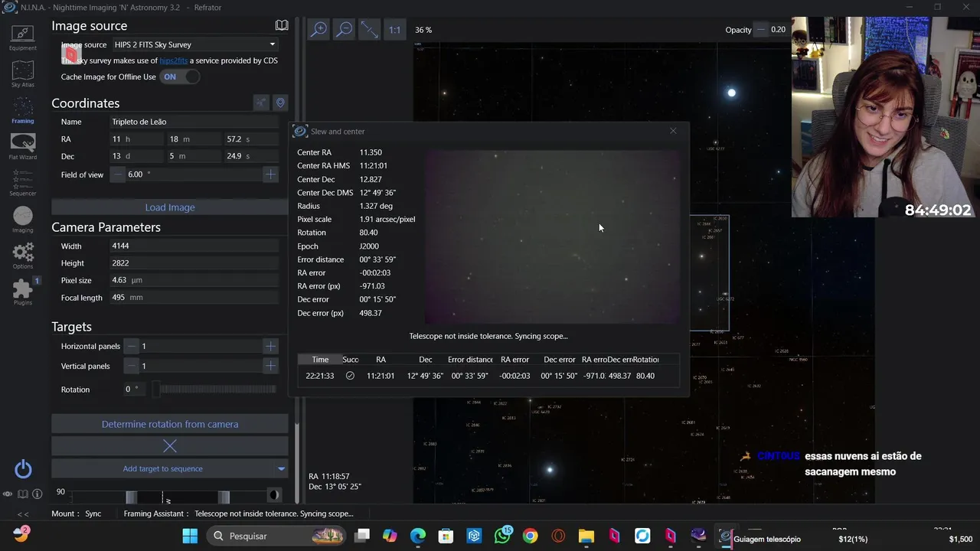
Task: Open documentation book icon beside Image source
Action: pos(282,25)
